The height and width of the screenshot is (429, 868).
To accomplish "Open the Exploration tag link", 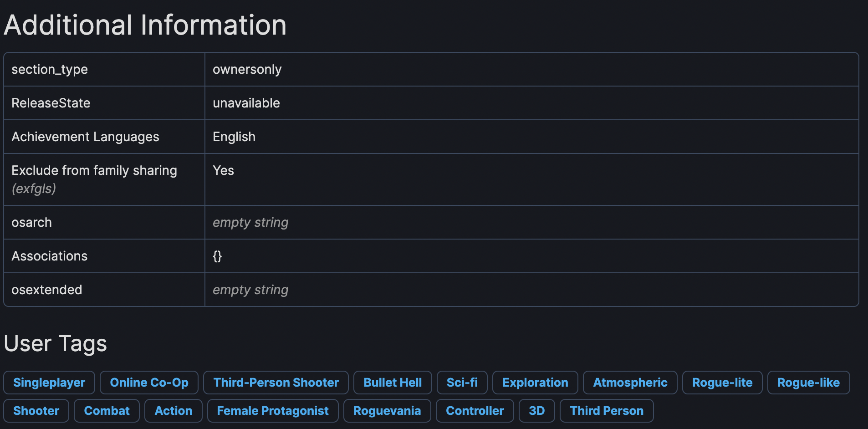I will pyautogui.click(x=535, y=383).
